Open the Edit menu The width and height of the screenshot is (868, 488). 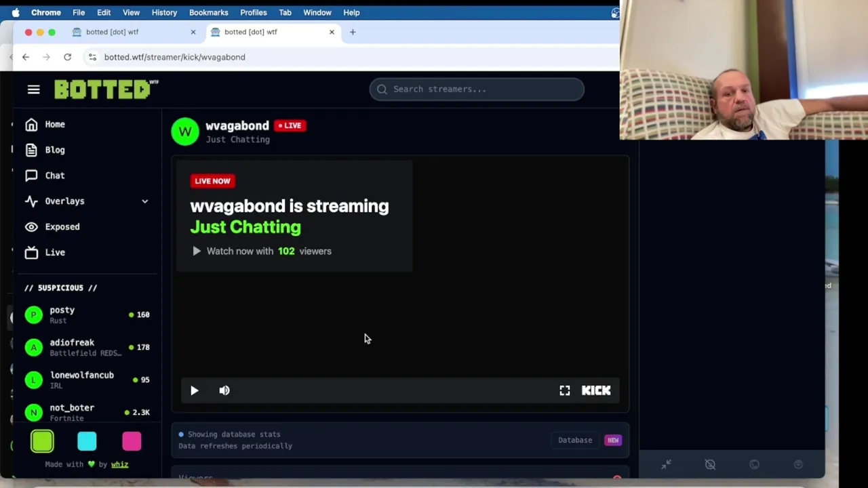coord(104,12)
